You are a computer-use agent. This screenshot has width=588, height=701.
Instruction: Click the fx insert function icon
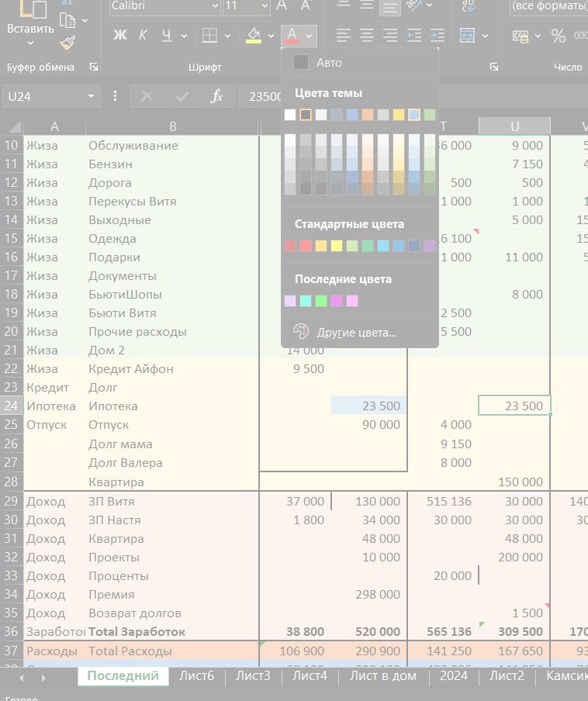click(x=216, y=96)
